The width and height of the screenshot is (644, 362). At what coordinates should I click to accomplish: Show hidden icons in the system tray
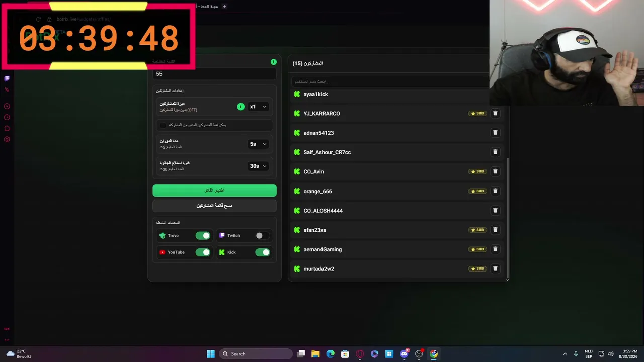pos(565,354)
